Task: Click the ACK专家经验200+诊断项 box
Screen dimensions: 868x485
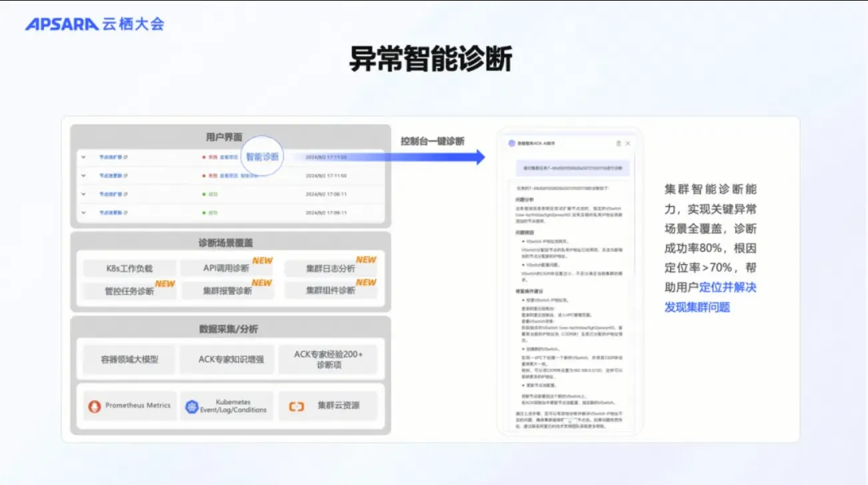Action: [329, 359]
